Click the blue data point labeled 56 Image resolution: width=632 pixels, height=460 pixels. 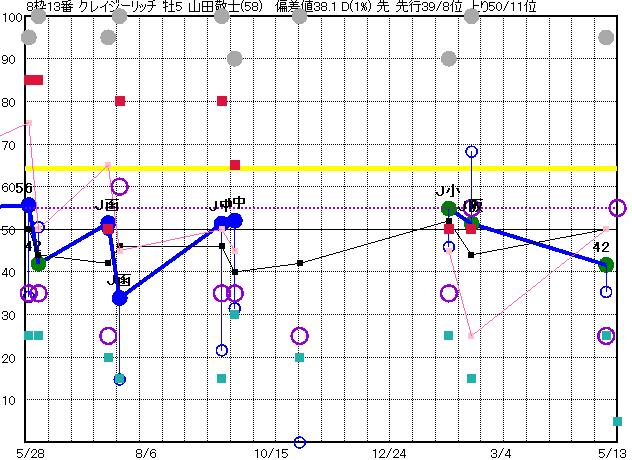(28, 205)
